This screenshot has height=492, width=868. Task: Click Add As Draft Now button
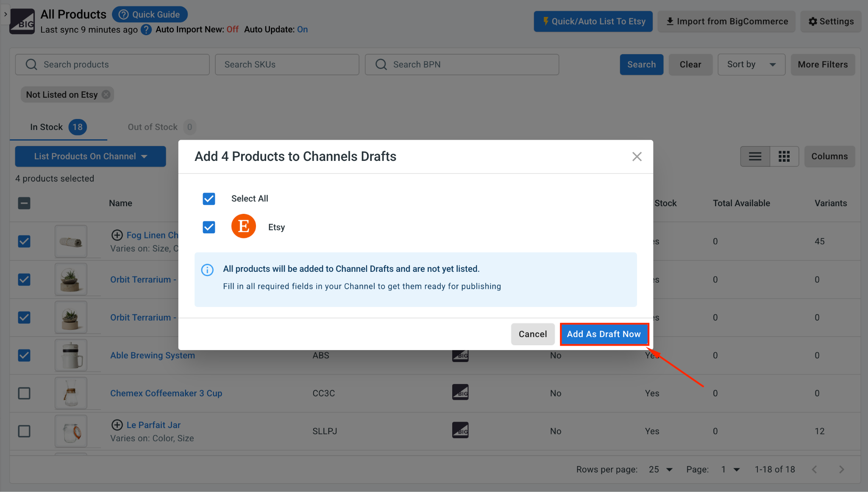click(604, 334)
